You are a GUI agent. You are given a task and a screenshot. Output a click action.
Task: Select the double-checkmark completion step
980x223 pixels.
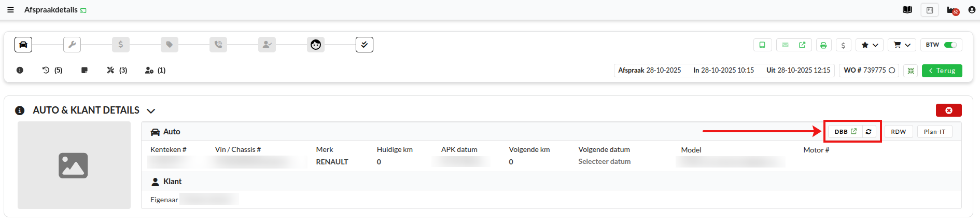coord(365,45)
